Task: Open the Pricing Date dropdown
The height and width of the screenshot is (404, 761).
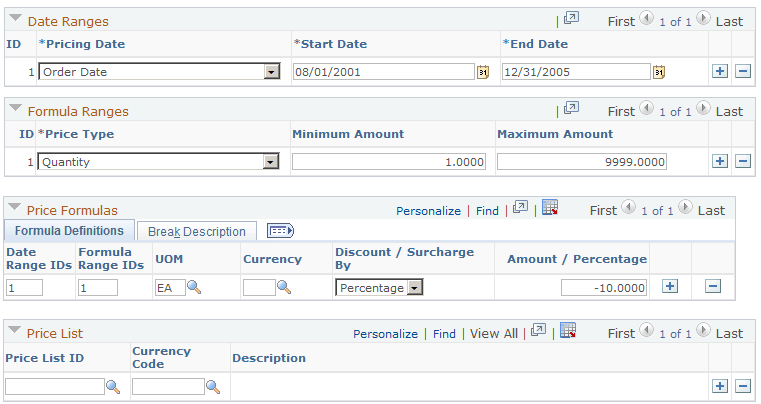Action: [x=271, y=72]
